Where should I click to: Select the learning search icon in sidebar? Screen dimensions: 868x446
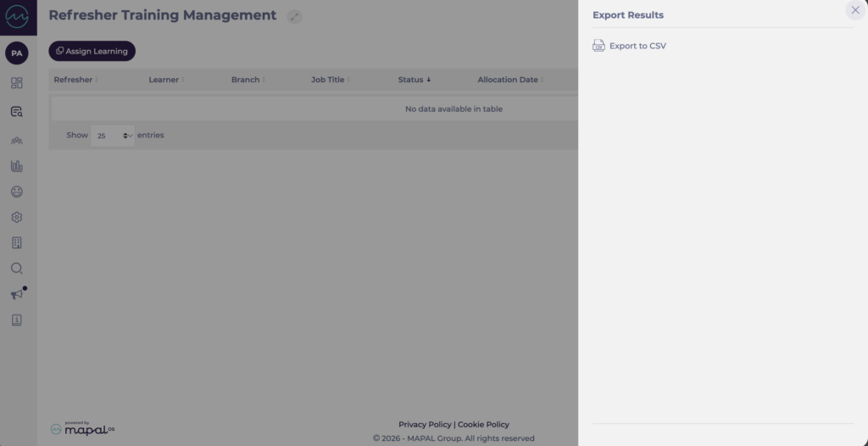click(x=17, y=112)
